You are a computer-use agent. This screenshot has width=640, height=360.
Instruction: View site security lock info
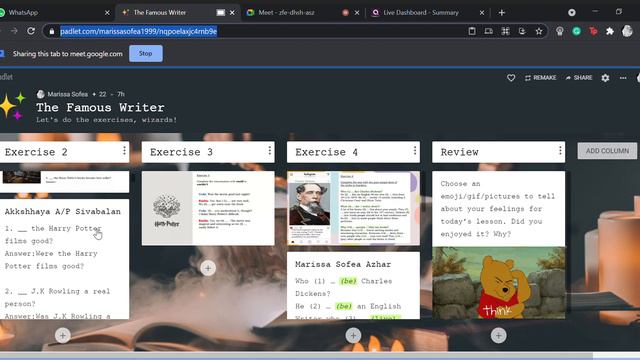coord(51,31)
